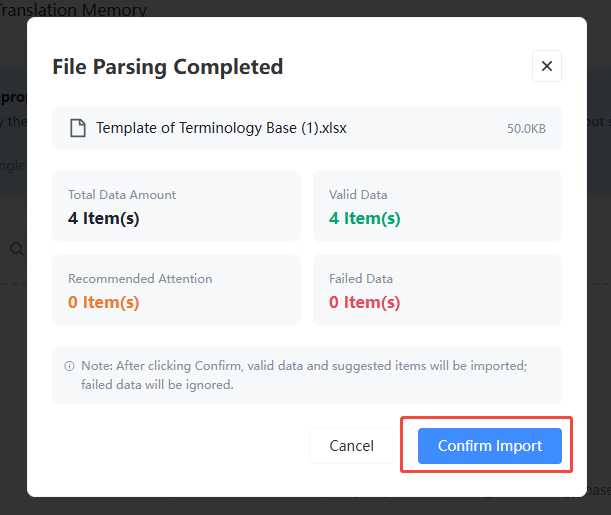Click the 50.0KB file size label
Screen dimensions: 611x515
[526, 129]
